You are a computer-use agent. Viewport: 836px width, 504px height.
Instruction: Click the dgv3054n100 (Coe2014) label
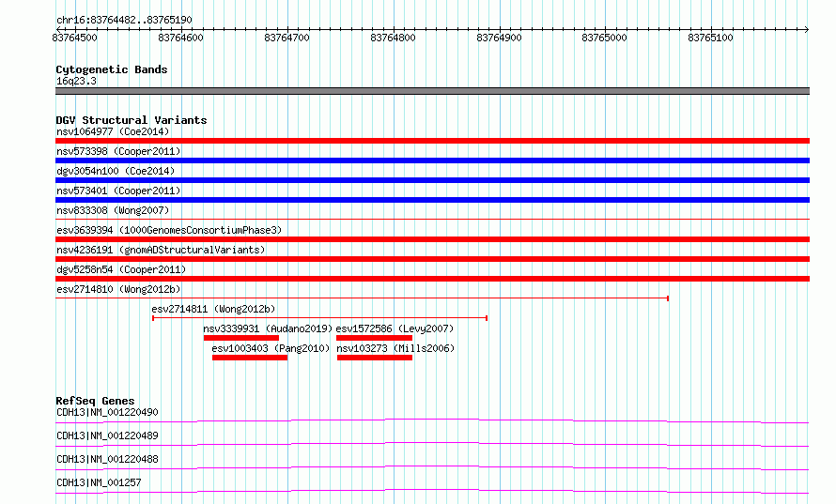(116, 171)
